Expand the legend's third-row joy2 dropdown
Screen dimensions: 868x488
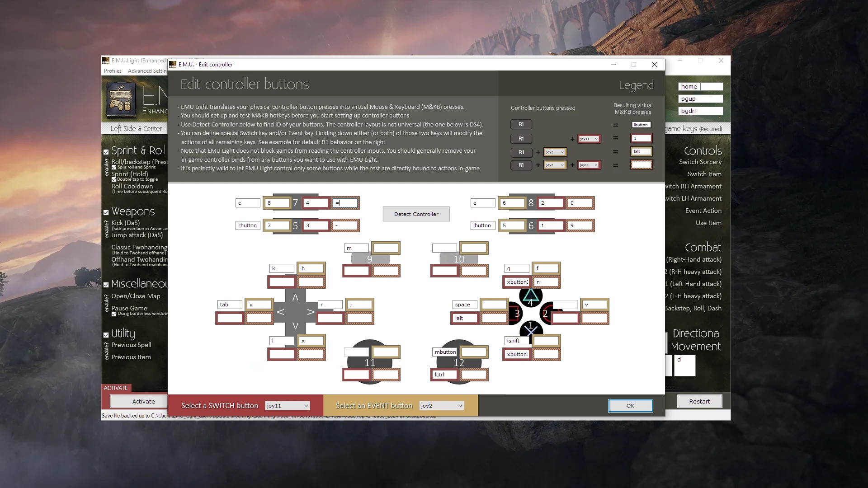555,152
